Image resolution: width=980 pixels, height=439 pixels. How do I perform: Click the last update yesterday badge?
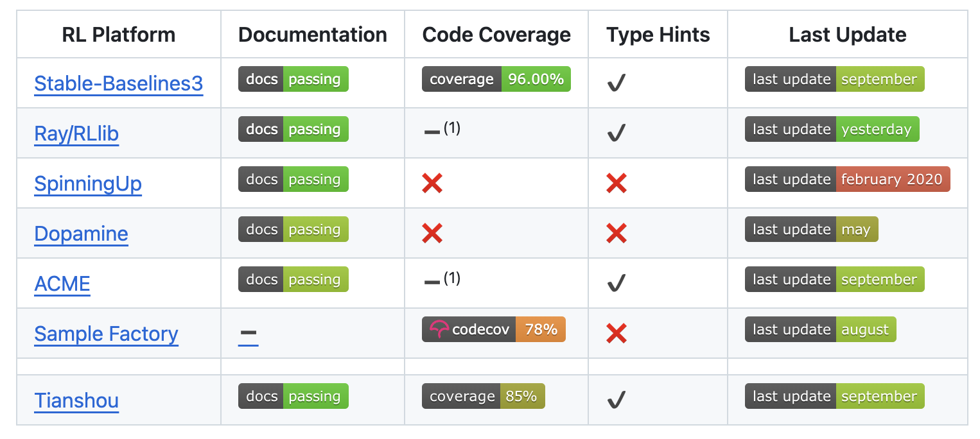point(832,129)
